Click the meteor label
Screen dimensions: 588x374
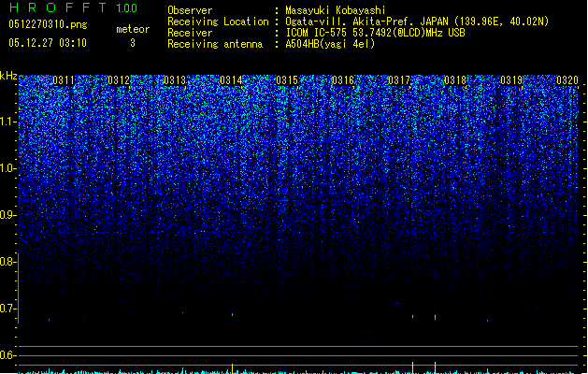pos(133,29)
